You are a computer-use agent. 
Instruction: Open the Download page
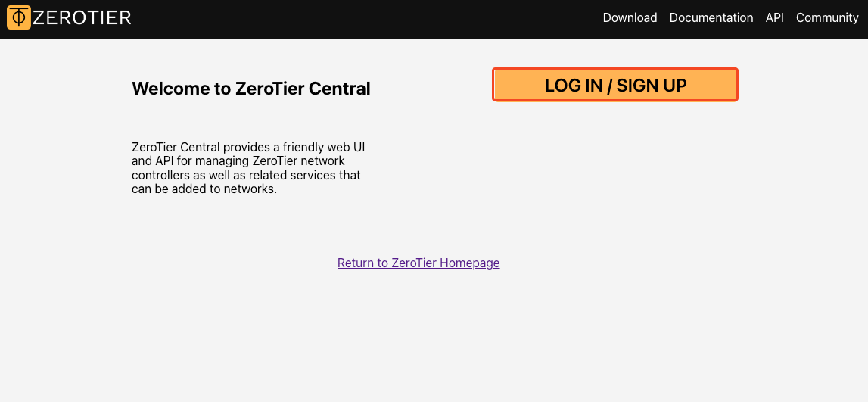(x=630, y=17)
